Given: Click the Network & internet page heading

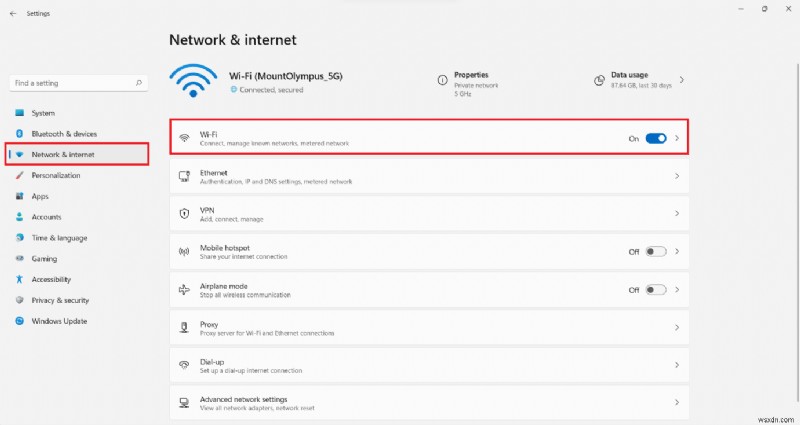Looking at the screenshot, I should click(233, 40).
